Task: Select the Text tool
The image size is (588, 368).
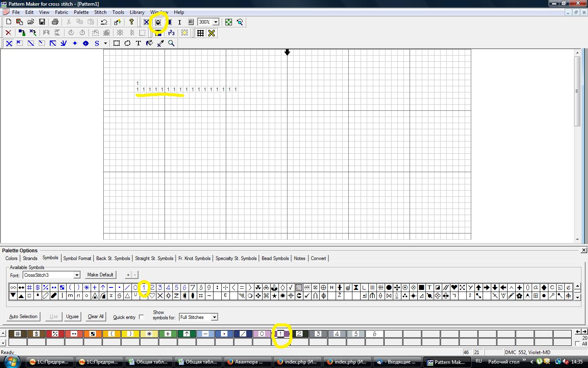Action: coord(138,43)
